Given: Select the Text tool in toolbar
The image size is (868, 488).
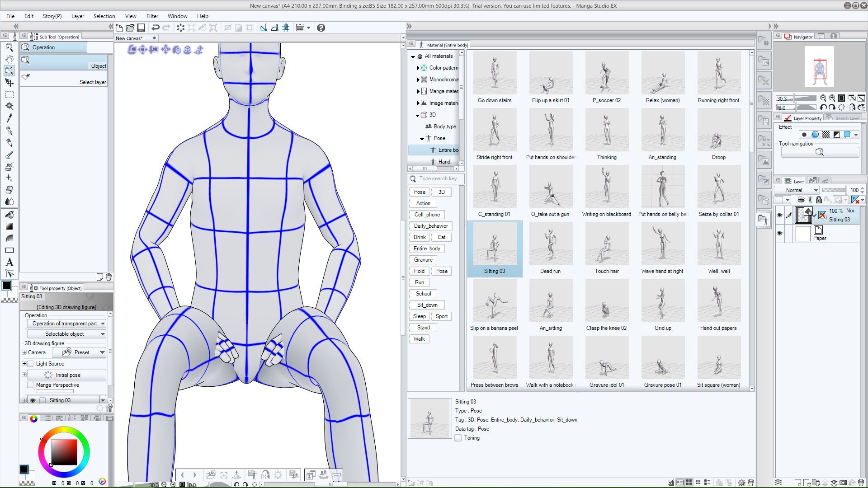Looking at the screenshot, I should [x=9, y=263].
